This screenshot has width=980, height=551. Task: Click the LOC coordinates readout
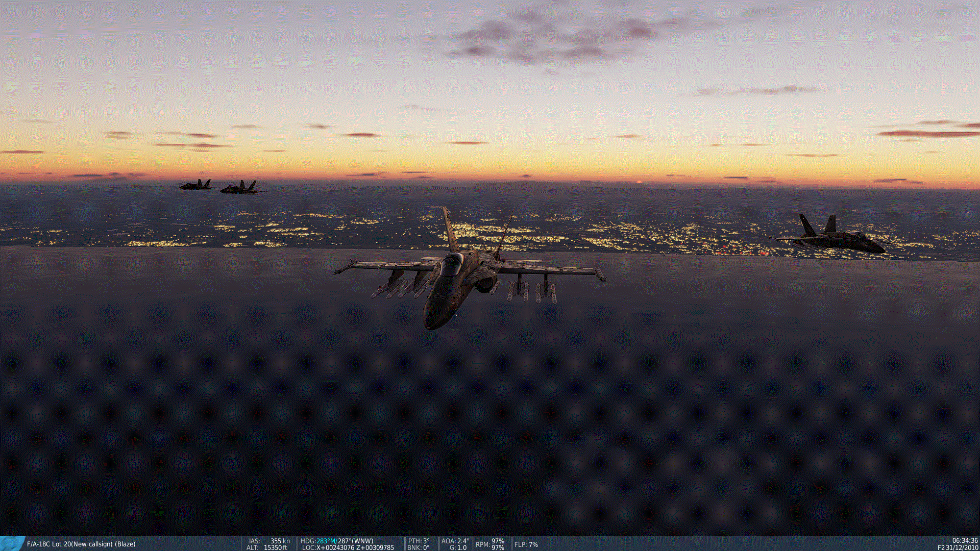[x=348, y=547]
